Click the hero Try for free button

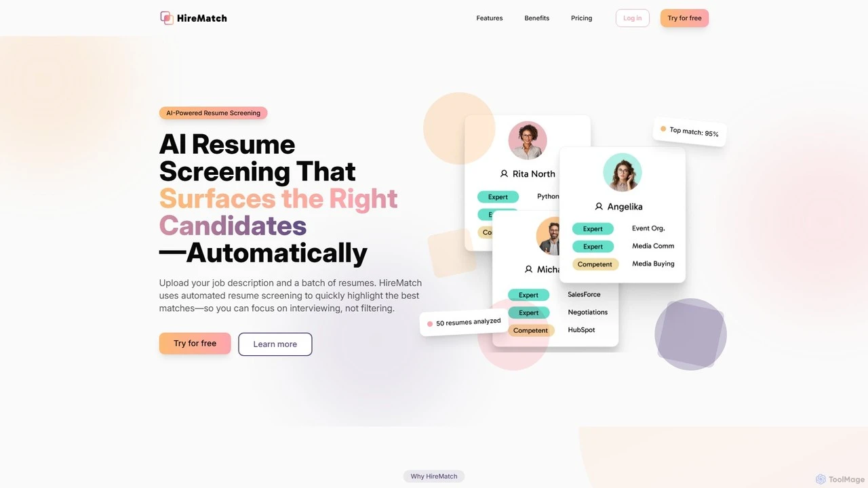195,344
